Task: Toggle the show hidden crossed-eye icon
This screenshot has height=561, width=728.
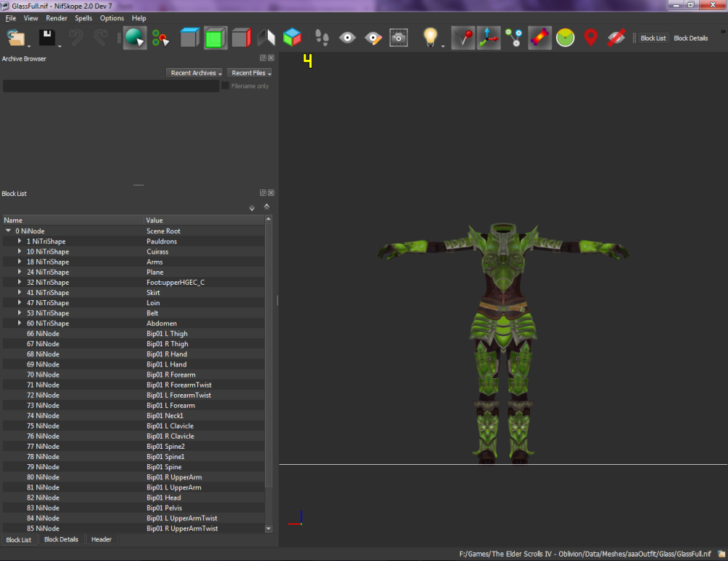Action: (616, 38)
